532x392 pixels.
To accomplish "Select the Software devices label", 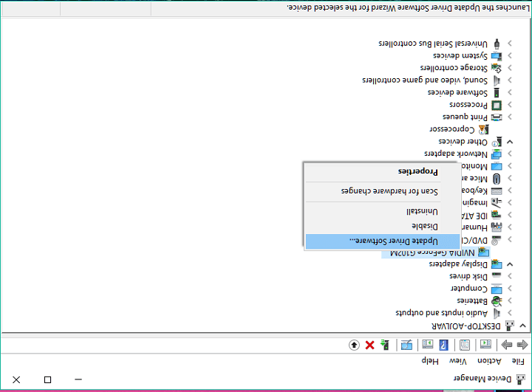I will tap(457, 92).
